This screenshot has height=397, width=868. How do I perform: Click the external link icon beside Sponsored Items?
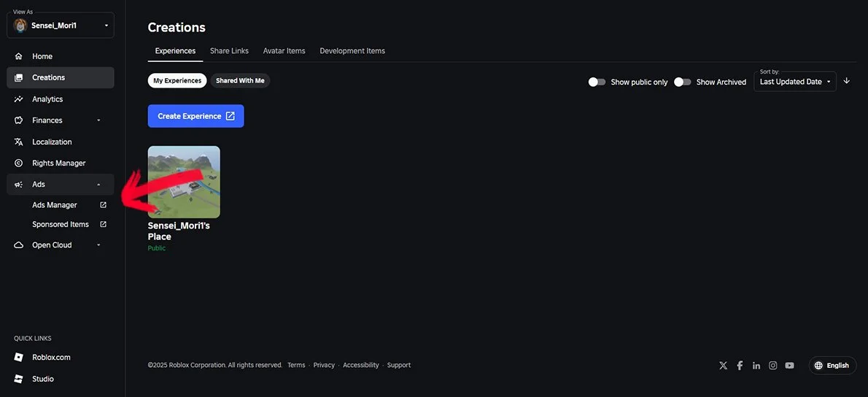pyautogui.click(x=103, y=224)
